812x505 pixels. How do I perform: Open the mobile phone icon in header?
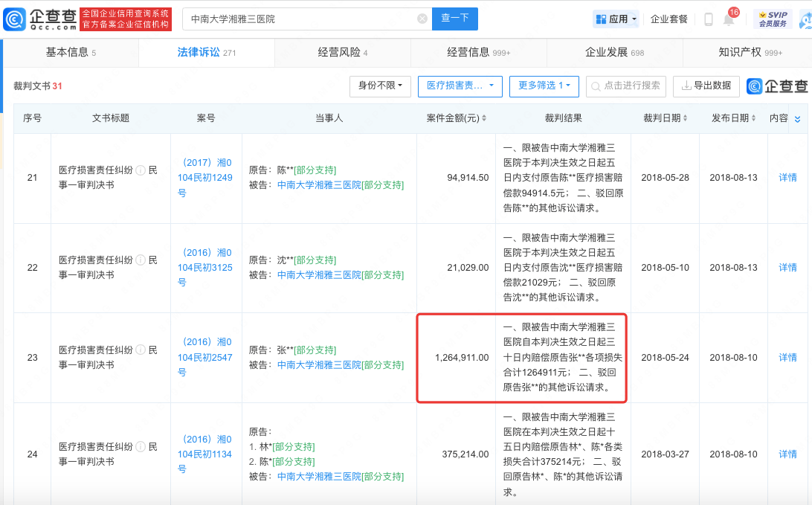click(709, 19)
